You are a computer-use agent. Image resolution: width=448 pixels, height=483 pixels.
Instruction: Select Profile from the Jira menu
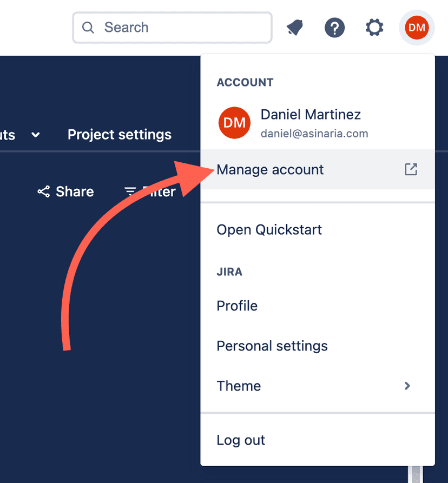coord(237,306)
